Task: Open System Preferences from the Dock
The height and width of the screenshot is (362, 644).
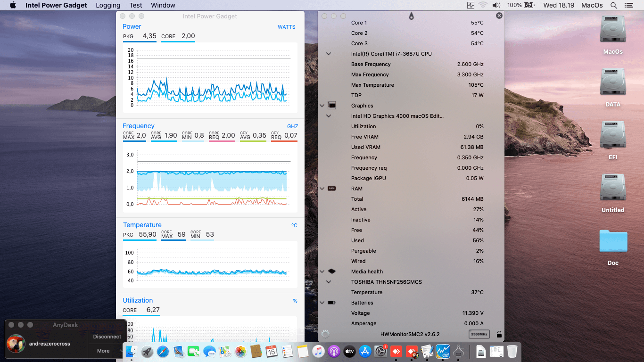Action: click(x=380, y=351)
